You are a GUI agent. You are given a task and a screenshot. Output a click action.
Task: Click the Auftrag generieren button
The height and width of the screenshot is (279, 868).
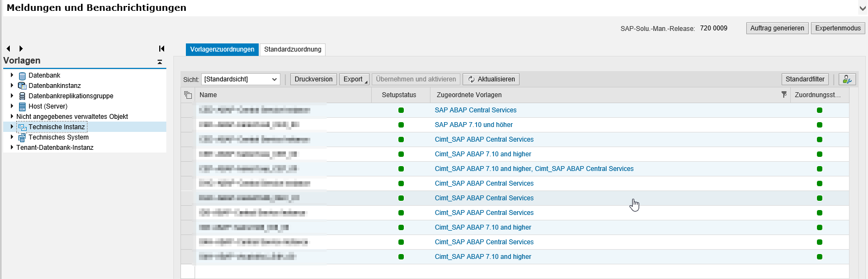point(777,28)
